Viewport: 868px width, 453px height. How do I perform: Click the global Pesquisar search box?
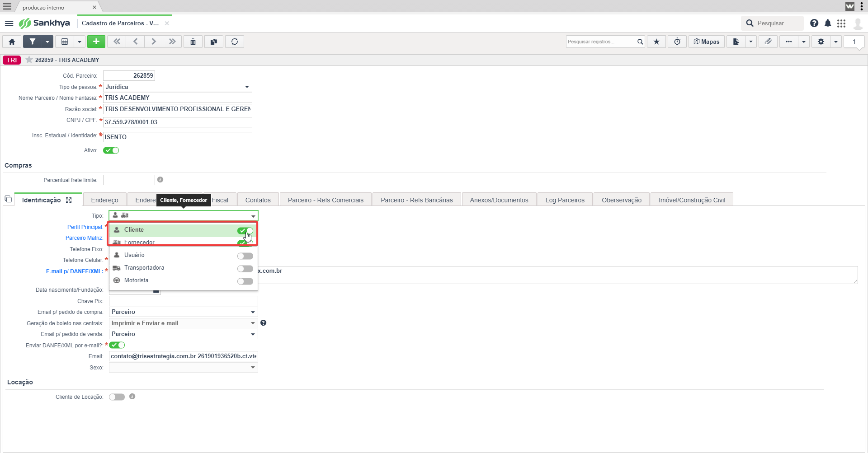point(772,23)
